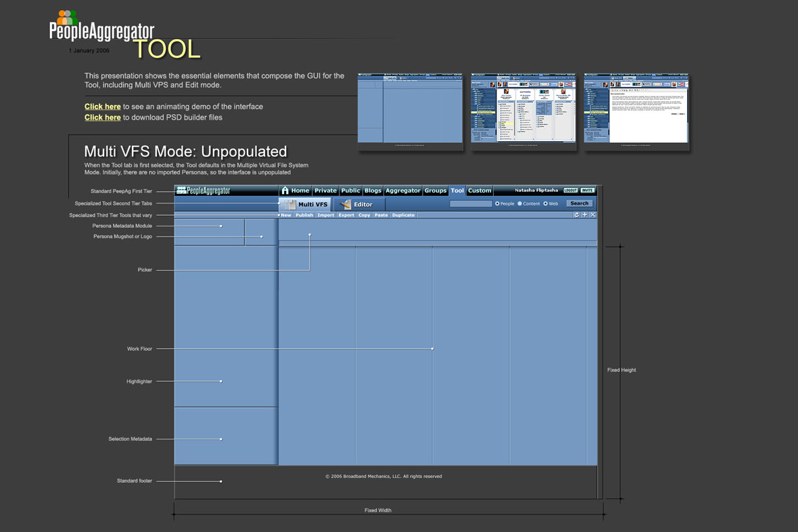Open the Custom tab

tap(480, 191)
